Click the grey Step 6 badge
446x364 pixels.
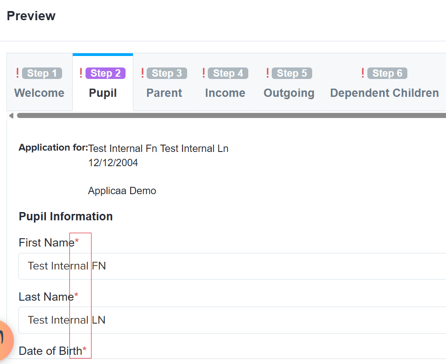(x=387, y=73)
